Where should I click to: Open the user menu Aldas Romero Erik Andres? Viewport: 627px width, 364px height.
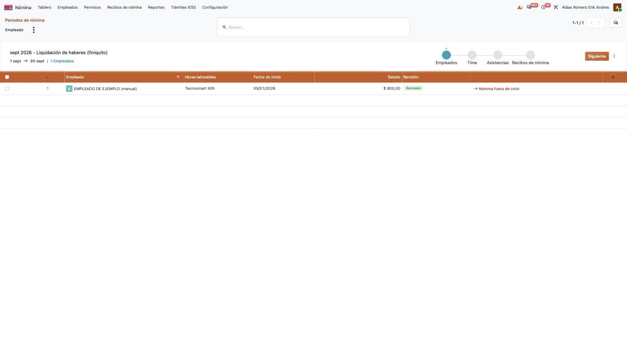pos(585,7)
